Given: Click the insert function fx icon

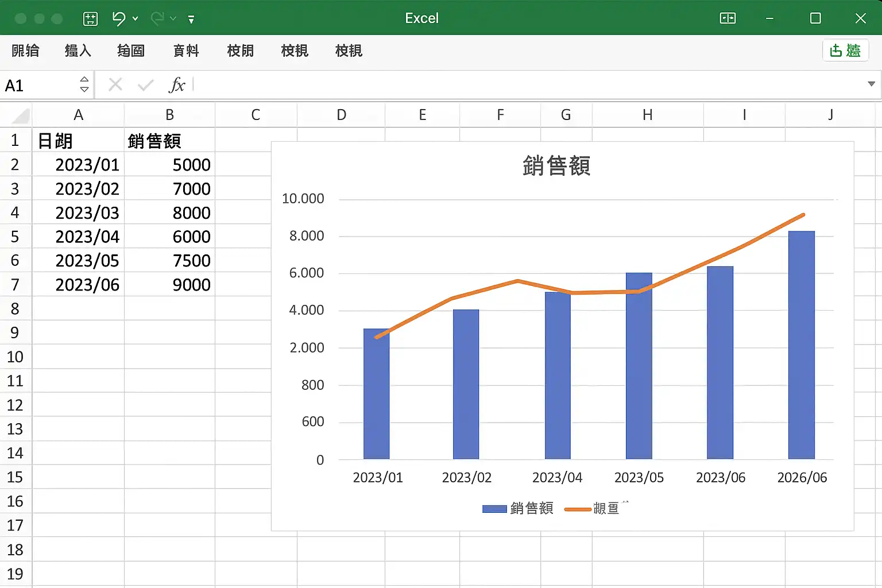Looking at the screenshot, I should coord(177,85).
